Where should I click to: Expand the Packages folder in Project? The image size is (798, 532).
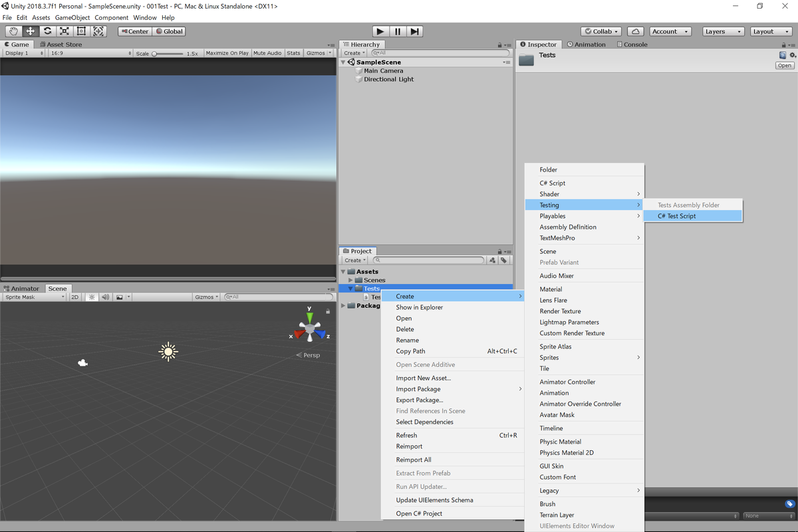(343, 306)
